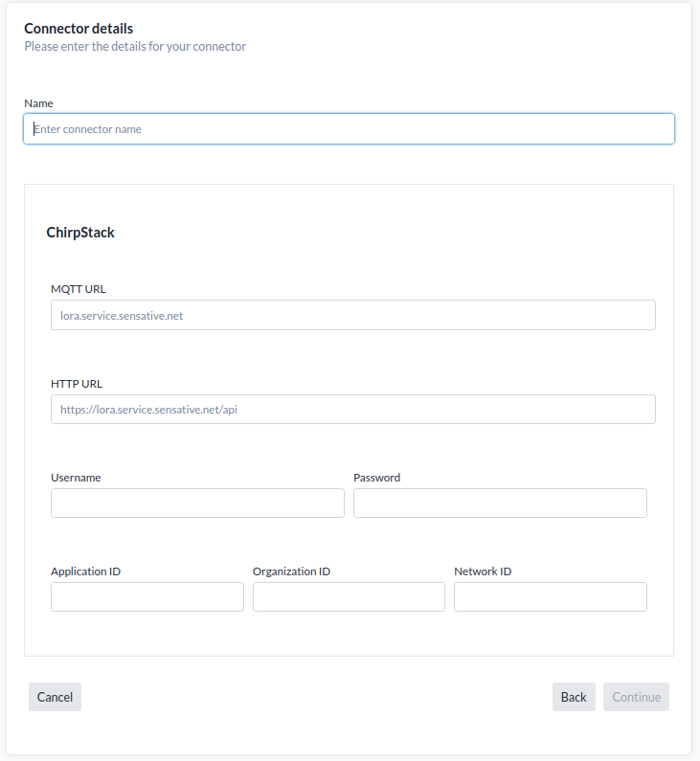Click the "Connector details" title
This screenshot has width=700, height=761.
click(79, 29)
